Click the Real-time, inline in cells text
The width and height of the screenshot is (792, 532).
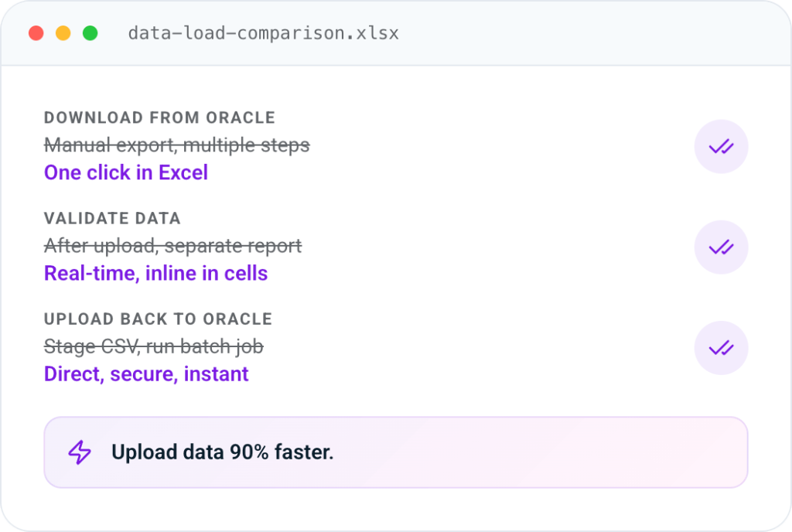tap(155, 274)
